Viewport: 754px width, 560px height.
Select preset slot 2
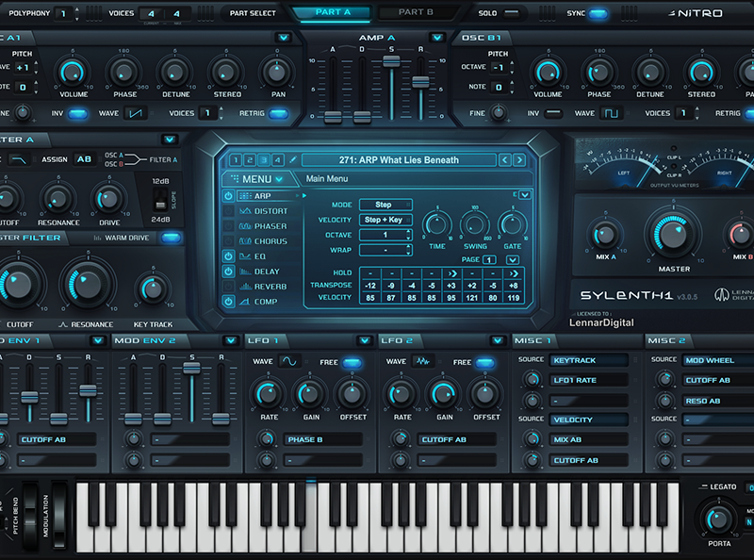click(250, 159)
